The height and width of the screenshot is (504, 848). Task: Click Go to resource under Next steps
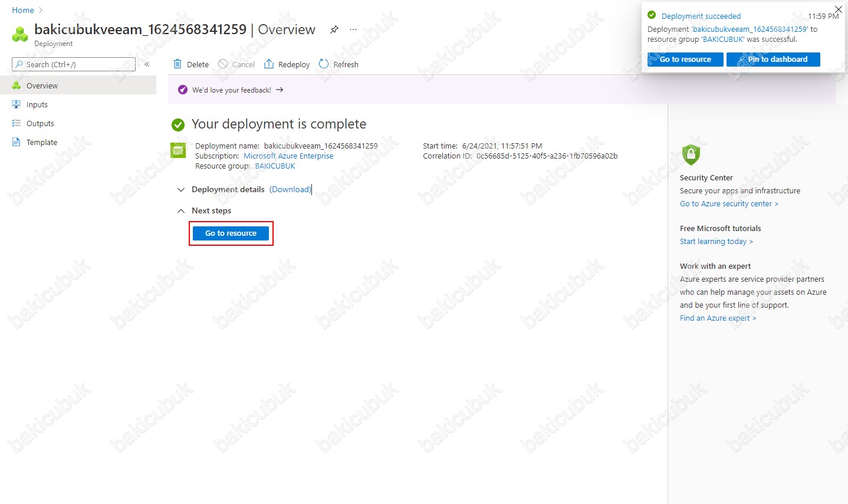[231, 233]
